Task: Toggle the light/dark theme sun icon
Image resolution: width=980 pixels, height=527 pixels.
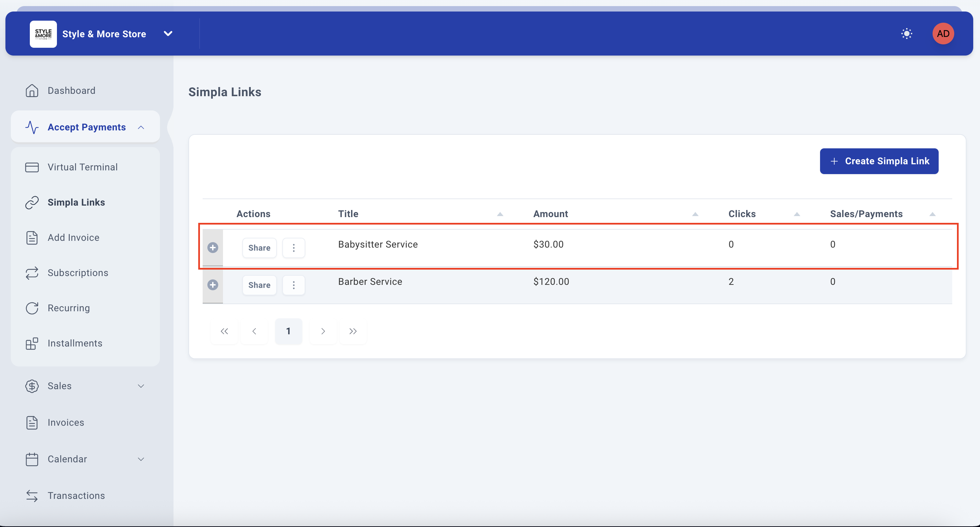Action: pyautogui.click(x=906, y=34)
